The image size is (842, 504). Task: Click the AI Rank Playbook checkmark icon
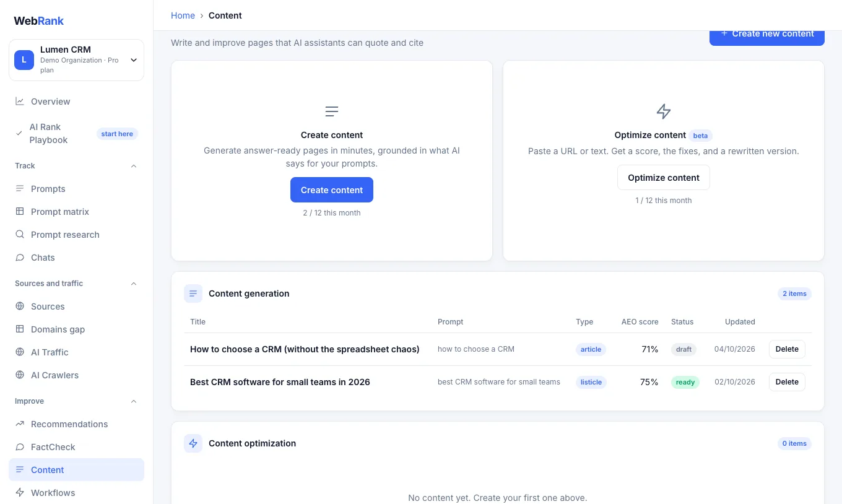point(19,133)
